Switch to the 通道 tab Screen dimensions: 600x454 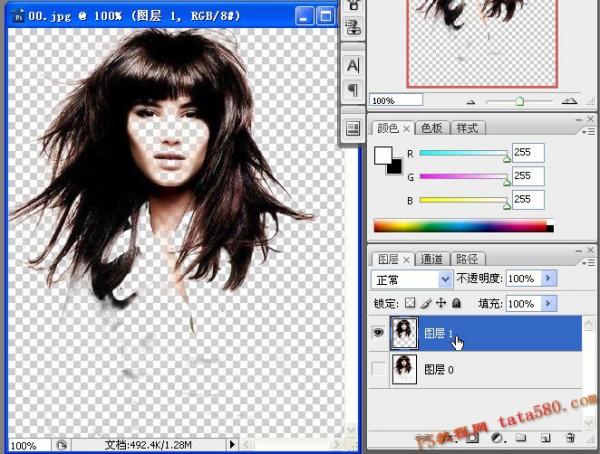click(x=434, y=258)
